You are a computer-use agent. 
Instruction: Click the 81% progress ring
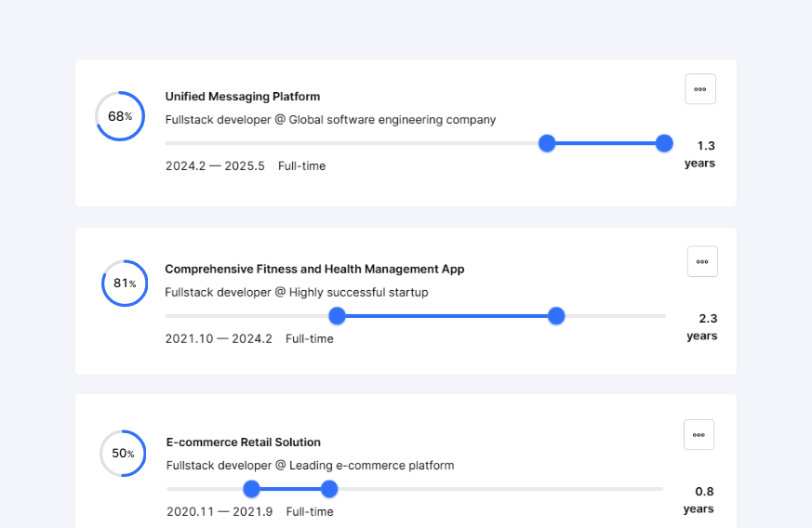(125, 284)
